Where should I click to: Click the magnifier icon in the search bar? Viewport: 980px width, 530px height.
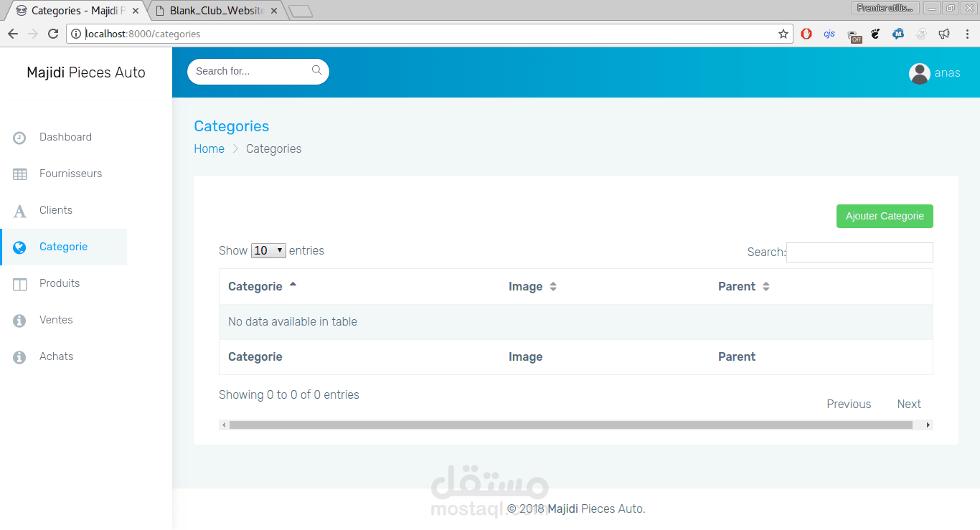[x=316, y=70]
